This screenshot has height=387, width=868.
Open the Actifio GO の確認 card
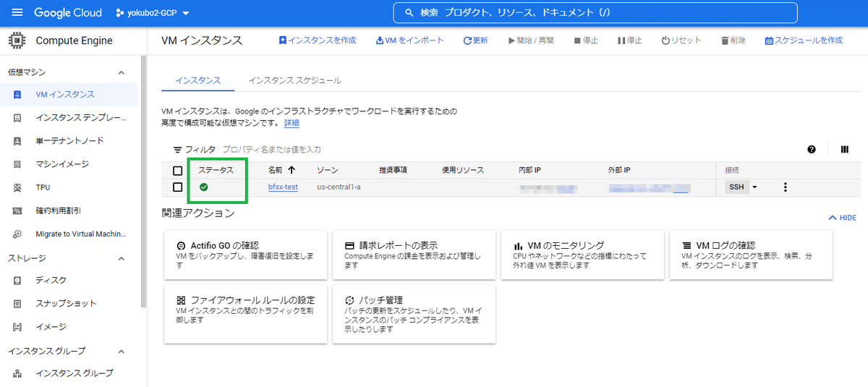tap(245, 255)
